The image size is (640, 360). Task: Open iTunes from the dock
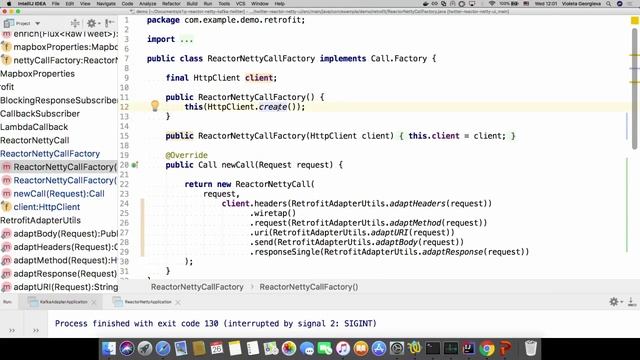pos(342,349)
